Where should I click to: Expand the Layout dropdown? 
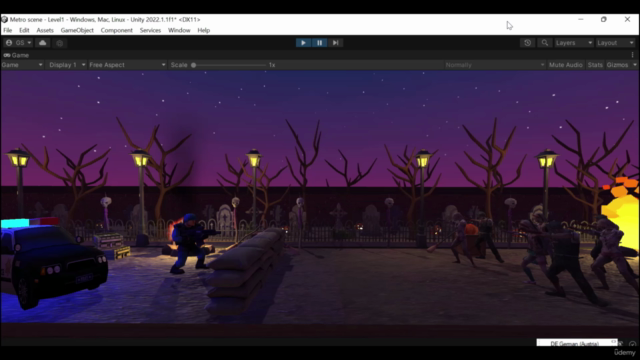point(615,43)
